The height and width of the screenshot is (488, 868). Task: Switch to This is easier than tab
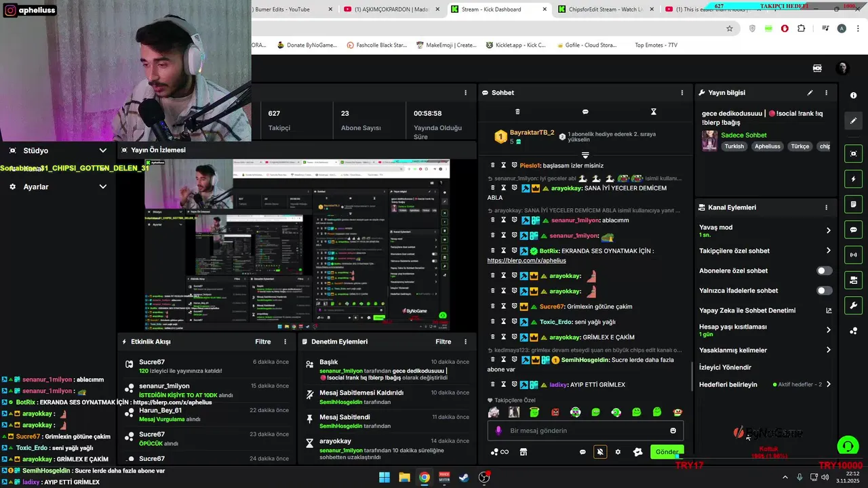[x=712, y=9]
